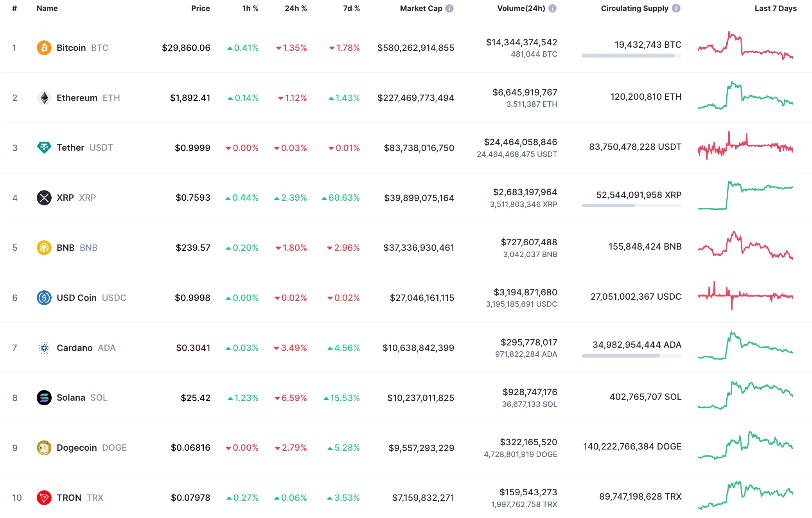Click the Tether USDT logo
Viewport: 812px width, 518px height.
44,148
